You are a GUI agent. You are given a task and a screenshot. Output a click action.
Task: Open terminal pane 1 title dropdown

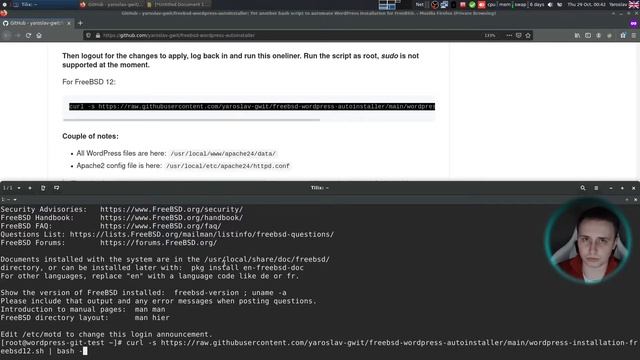click(9, 200)
